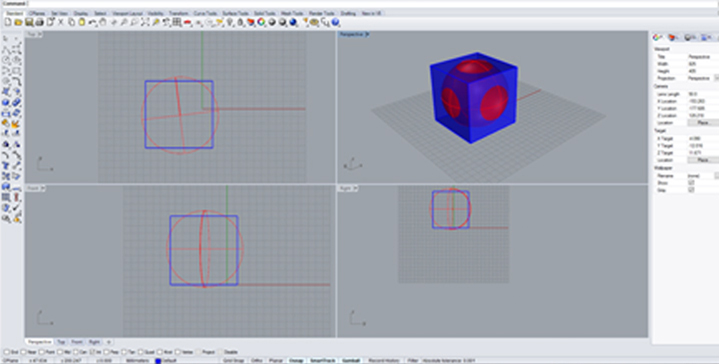The height and width of the screenshot is (364, 719).
Task: Click the blue Default layer swatch
Action: [x=158, y=360]
